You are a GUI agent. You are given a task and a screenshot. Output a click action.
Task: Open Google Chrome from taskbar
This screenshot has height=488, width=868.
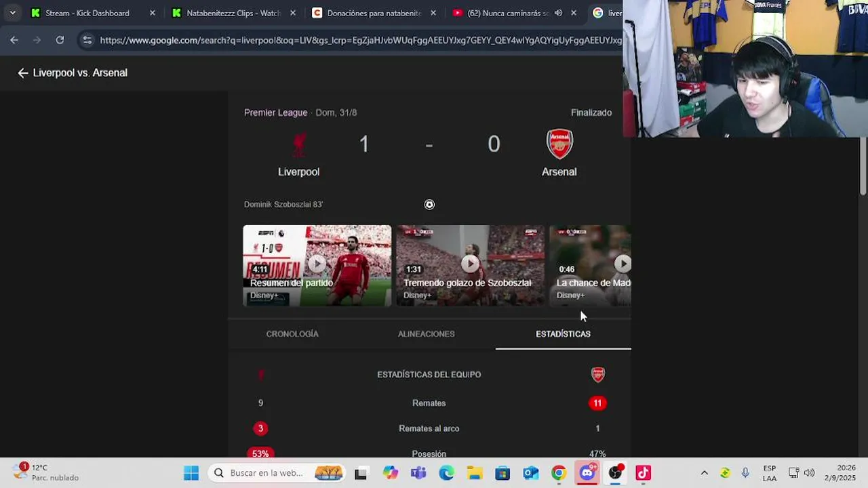559,473
